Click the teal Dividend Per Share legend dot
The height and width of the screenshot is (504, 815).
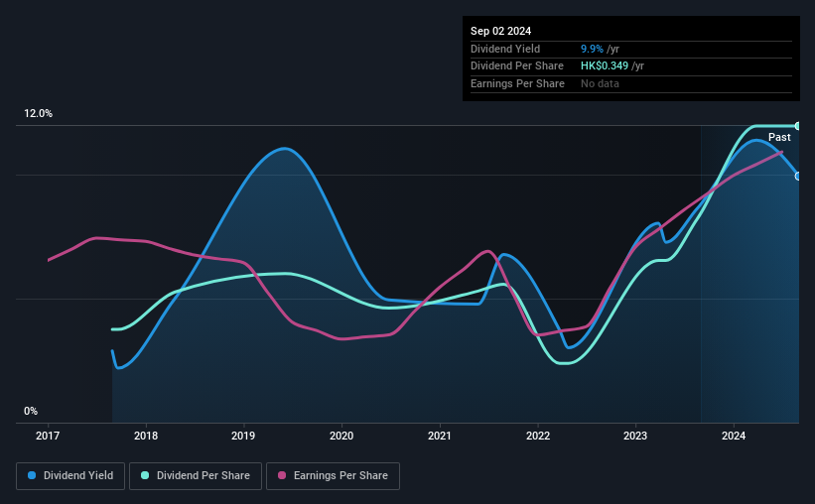(x=145, y=475)
